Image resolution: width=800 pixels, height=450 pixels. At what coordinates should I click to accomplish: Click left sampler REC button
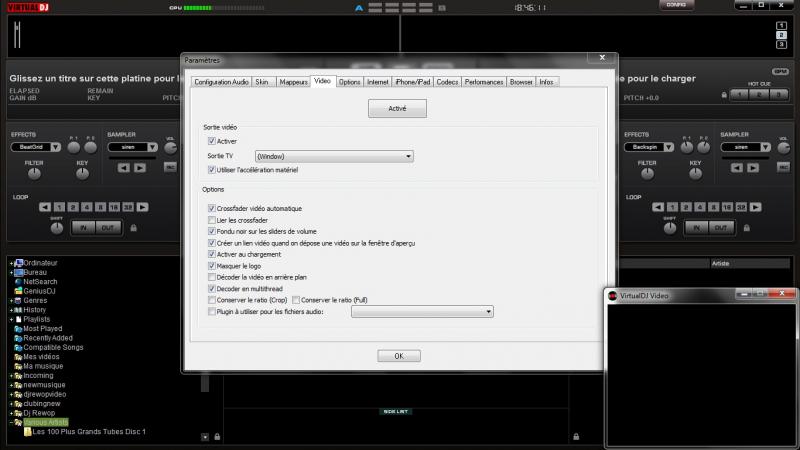[x=170, y=167]
